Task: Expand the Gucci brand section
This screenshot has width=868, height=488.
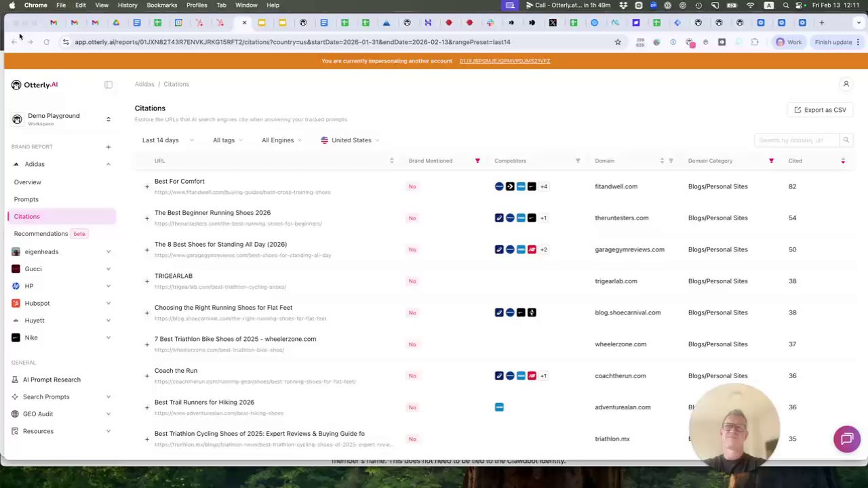Action: pos(108,269)
